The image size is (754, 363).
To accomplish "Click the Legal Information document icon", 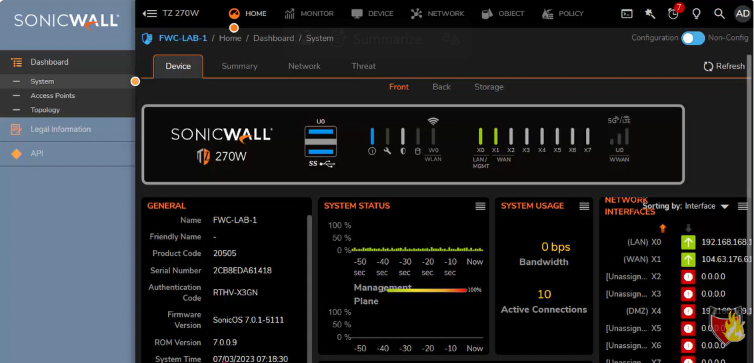I will click(16, 129).
